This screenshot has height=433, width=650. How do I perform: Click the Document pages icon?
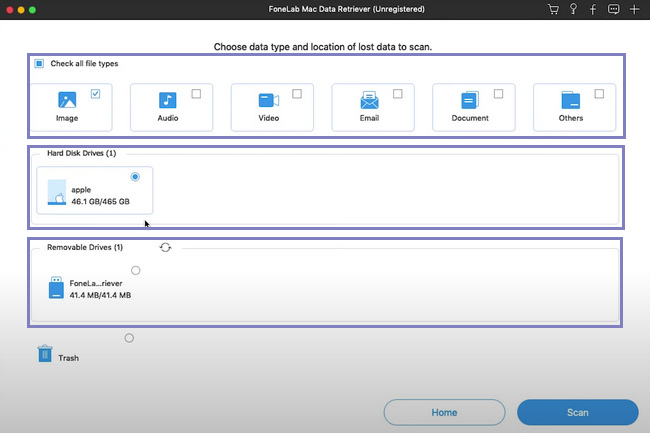pos(470,100)
